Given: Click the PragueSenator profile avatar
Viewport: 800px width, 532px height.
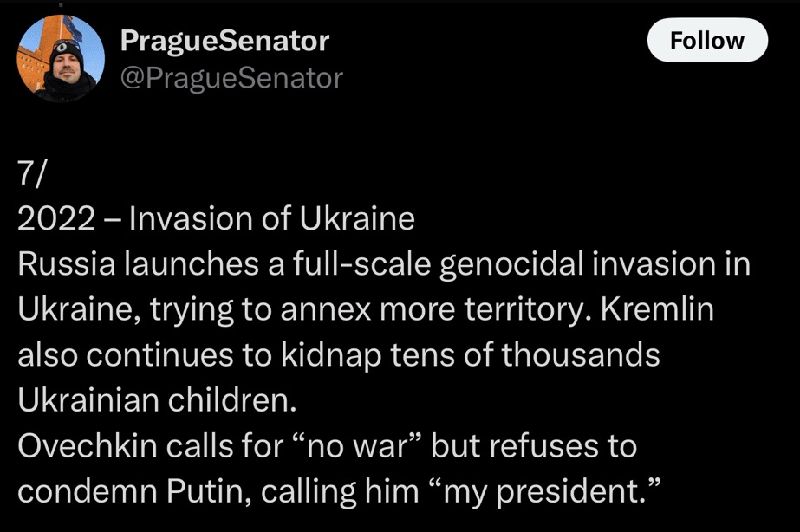Looking at the screenshot, I should 62,58.
